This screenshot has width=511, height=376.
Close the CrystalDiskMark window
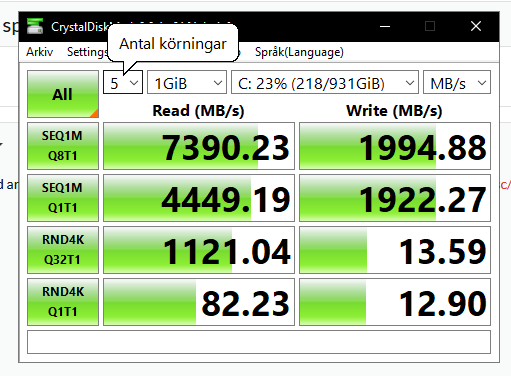[476, 26]
